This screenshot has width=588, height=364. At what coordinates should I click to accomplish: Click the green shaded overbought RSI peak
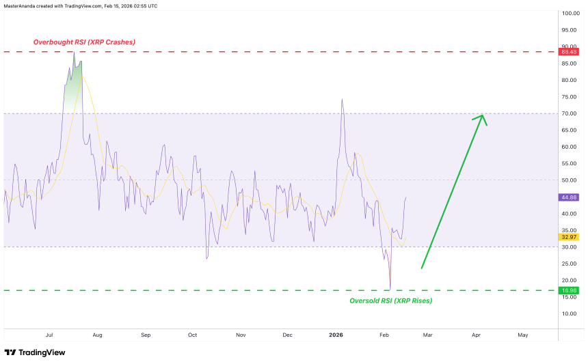tap(74, 84)
